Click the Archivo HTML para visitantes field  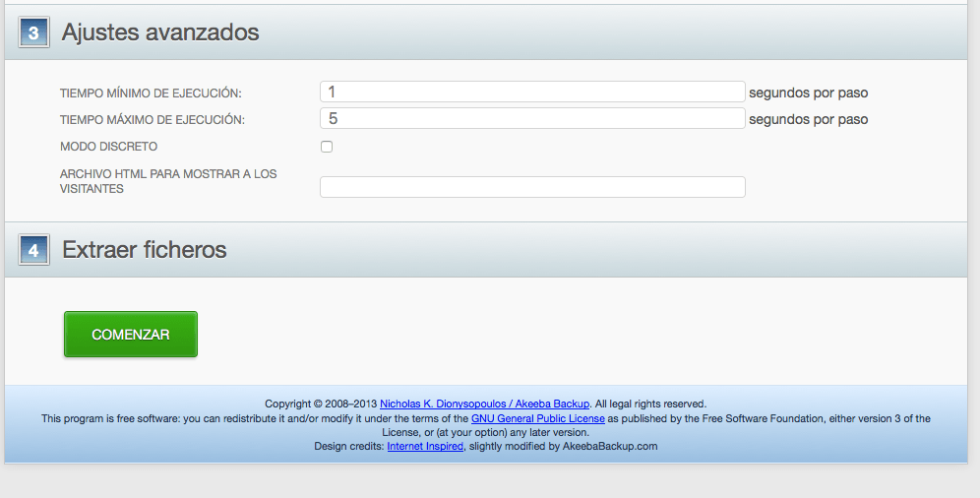pos(532,187)
